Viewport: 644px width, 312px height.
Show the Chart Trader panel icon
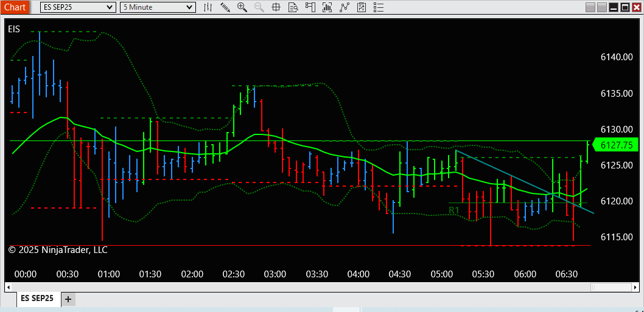tap(310, 7)
